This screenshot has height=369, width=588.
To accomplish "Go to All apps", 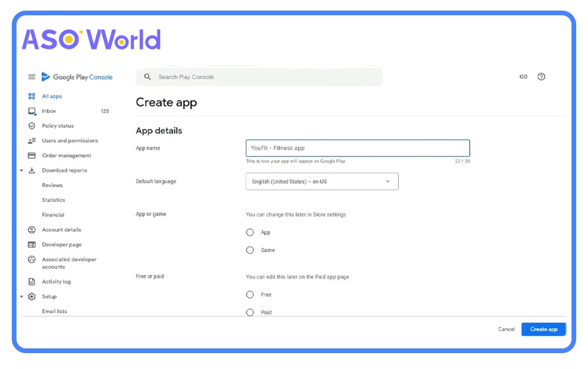I will 52,97.
